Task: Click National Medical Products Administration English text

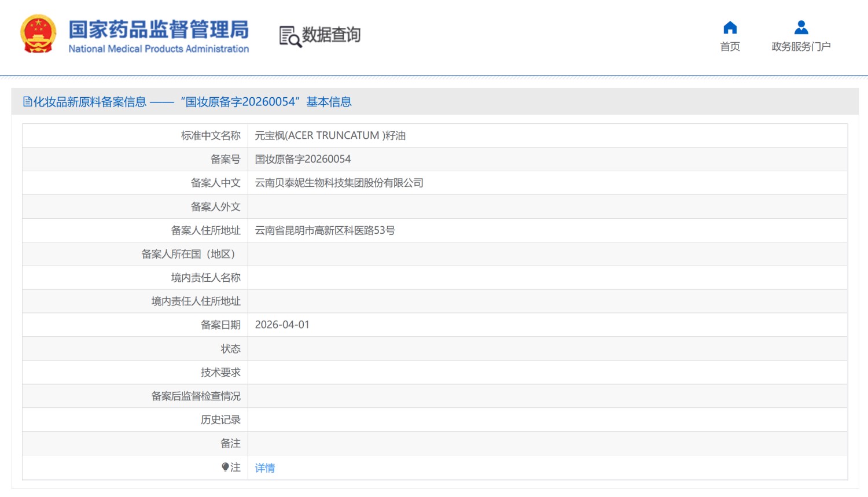Action: [159, 49]
